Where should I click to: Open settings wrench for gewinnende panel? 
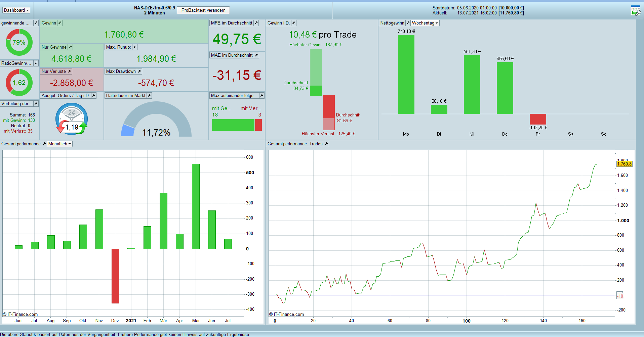tap(36, 23)
